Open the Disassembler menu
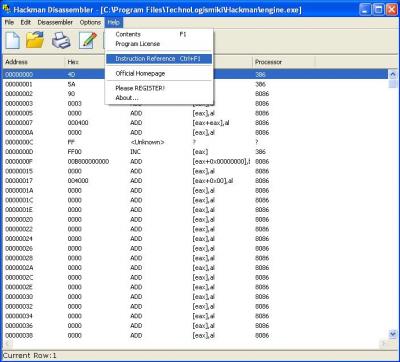The image size is (400, 362). tap(55, 22)
